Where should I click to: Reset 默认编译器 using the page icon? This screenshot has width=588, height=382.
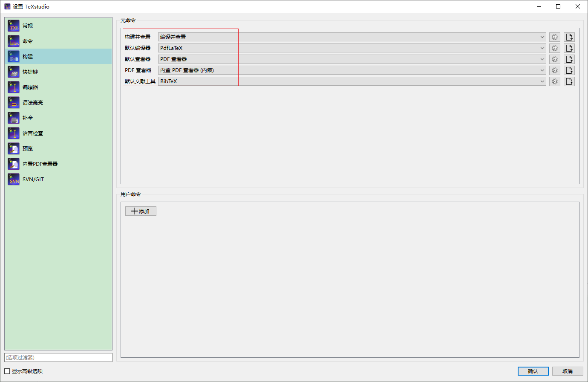click(x=569, y=48)
